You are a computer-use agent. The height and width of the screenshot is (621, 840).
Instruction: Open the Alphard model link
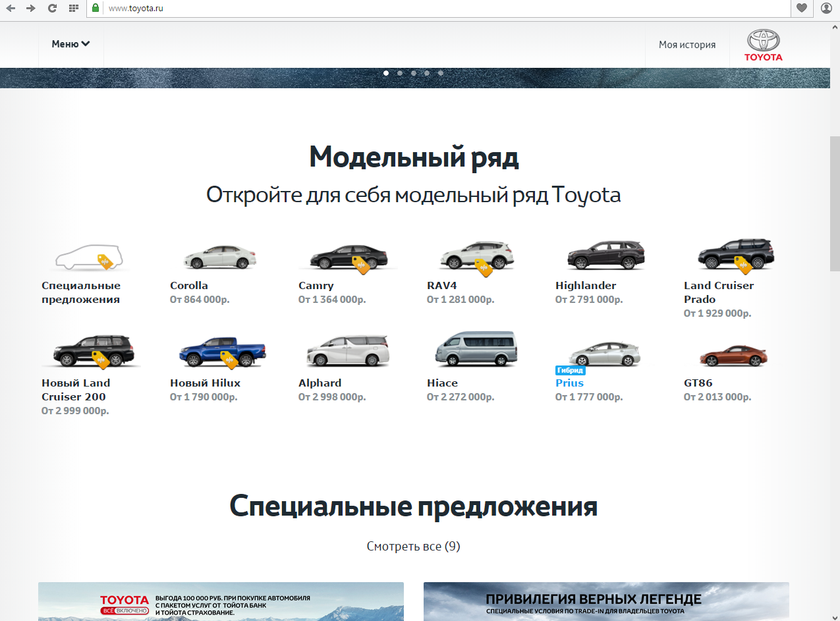pos(320,383)
